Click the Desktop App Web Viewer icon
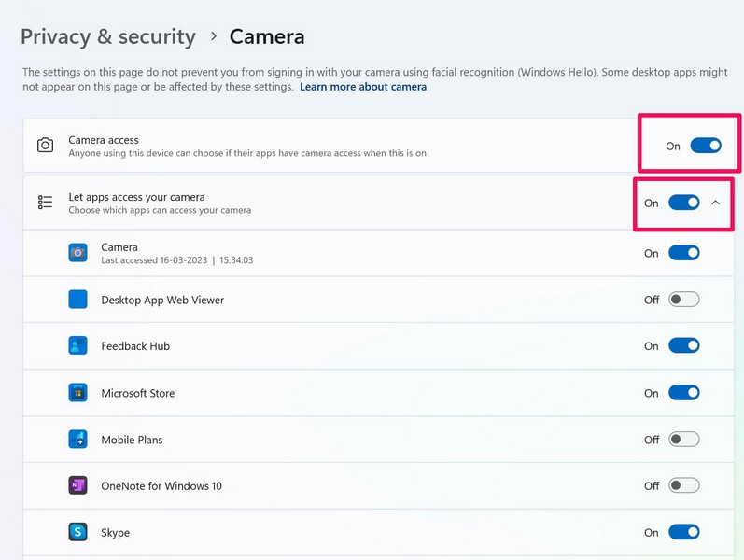 coord(78,300)
